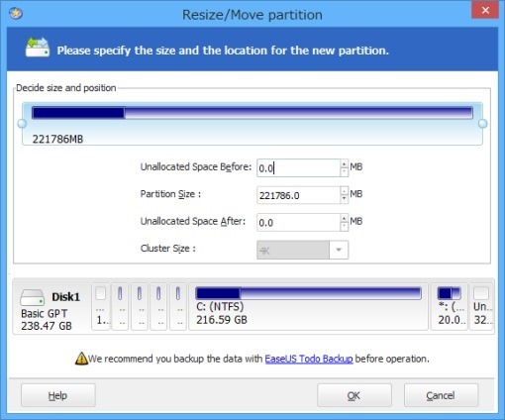The width and height of the screenshot is (505, 420).
Task: Focus the Partition Size field
Action: point(298,195)
